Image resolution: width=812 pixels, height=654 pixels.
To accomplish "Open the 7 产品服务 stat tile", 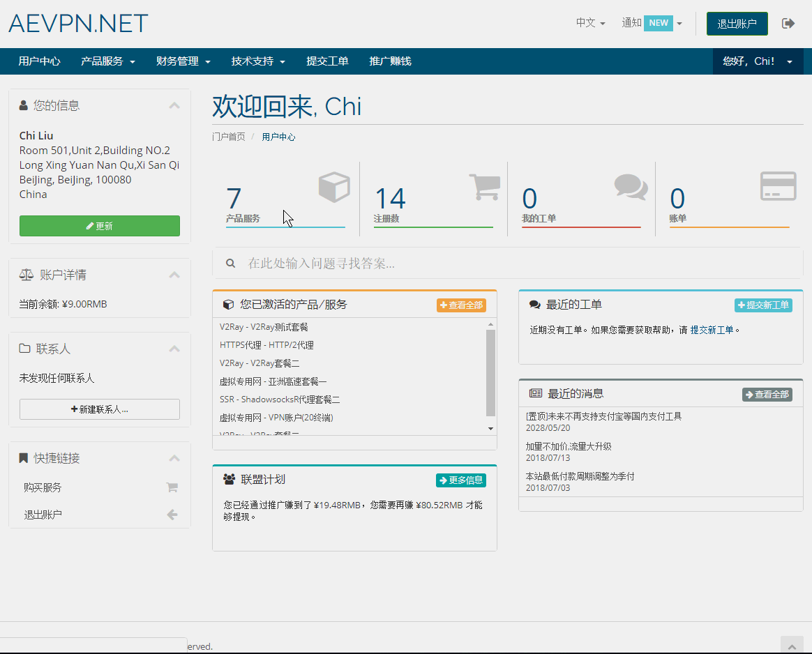I will point(285,199).
